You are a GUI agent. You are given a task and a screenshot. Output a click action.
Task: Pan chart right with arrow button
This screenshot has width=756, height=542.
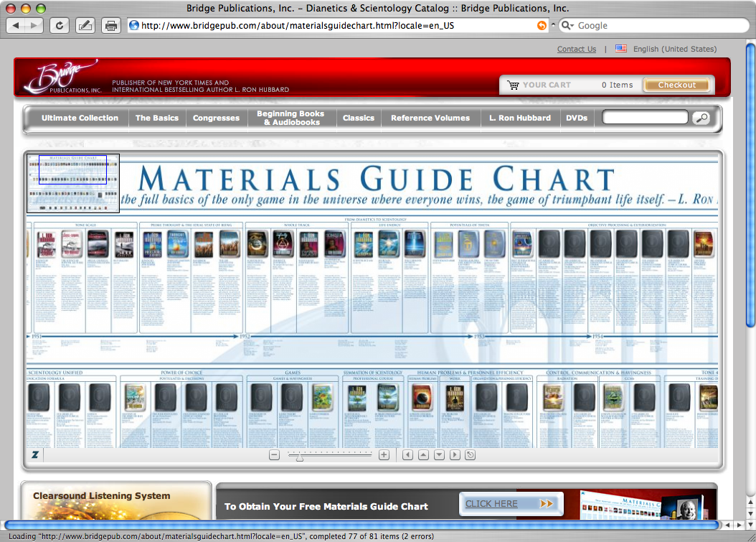pos(455,455)
